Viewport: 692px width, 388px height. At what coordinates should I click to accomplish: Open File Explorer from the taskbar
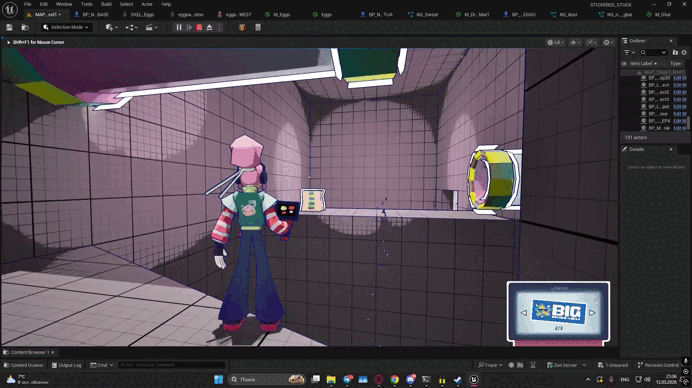(x=331, y=380)
